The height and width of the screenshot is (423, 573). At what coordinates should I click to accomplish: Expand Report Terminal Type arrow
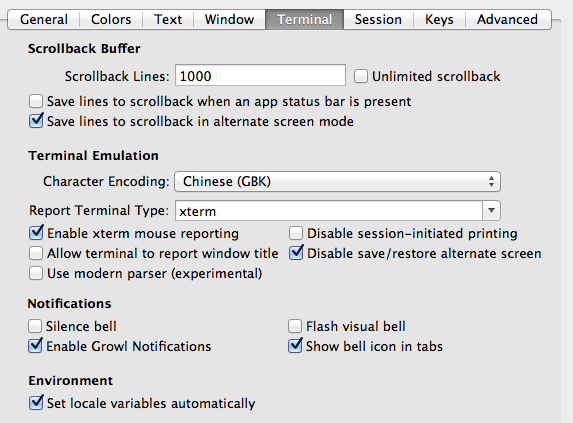pyautogui.click(x=491, y=210)
